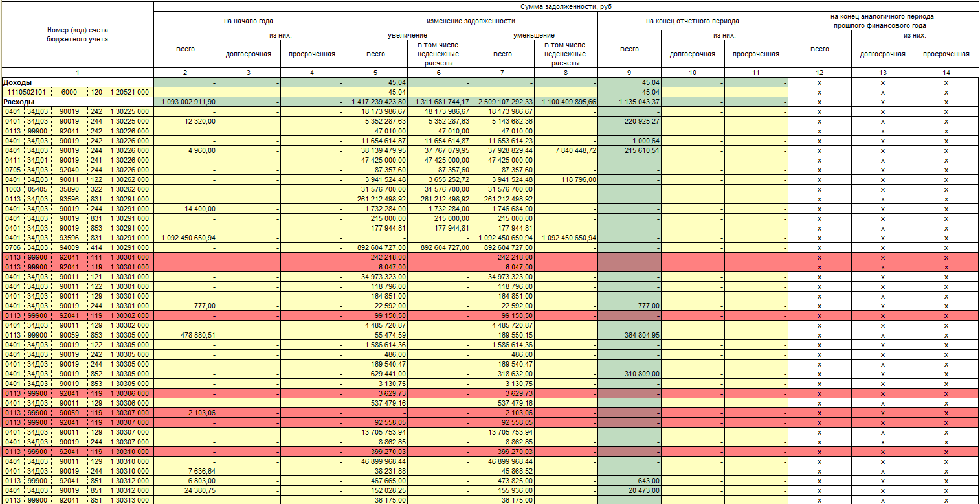Screen dimensions: 980x504
Task: Select account cell '1 30313 000'
Action: [x=130, y=499]
